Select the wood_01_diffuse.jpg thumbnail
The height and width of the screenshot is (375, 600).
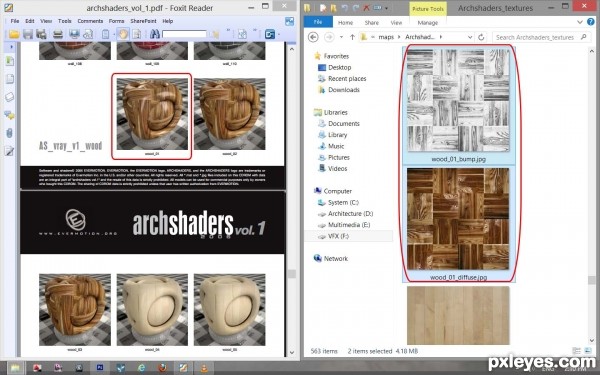click(x=458, y=218)
